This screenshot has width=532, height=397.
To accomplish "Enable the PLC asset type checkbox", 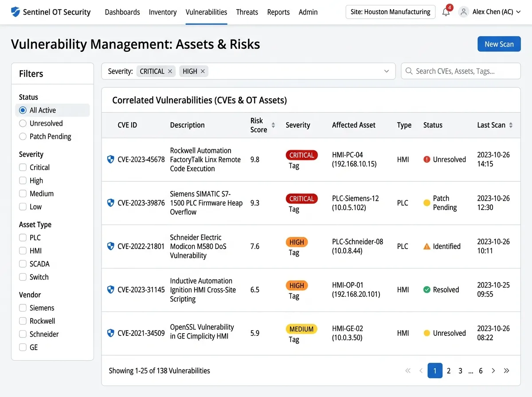I will (23, 238).
